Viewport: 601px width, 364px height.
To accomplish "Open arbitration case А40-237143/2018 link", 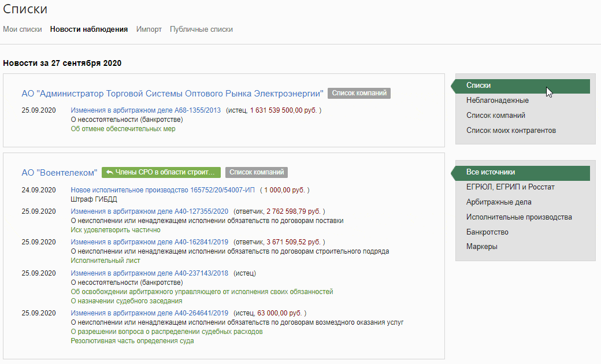I will pyautogui.click(x=150, y=273).
